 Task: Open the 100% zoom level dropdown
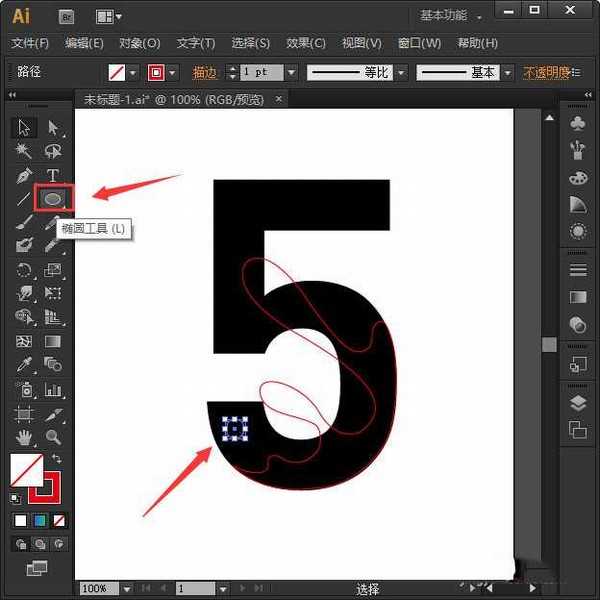(x=128, y=589)
